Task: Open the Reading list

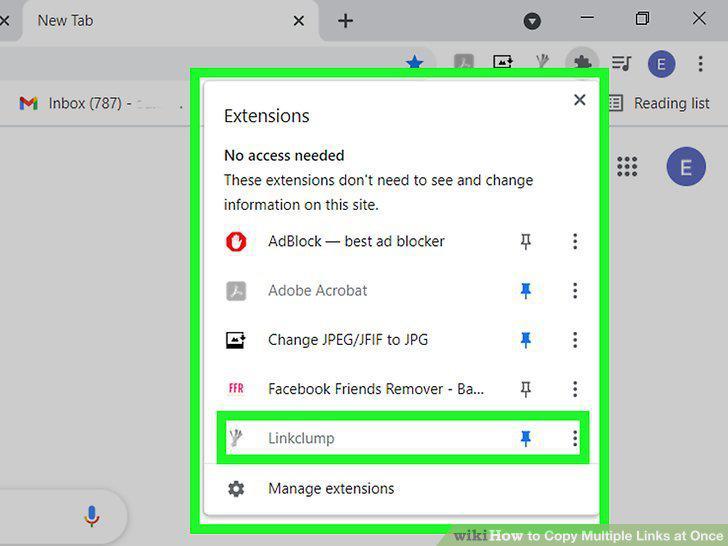Action: click(659, 103)
